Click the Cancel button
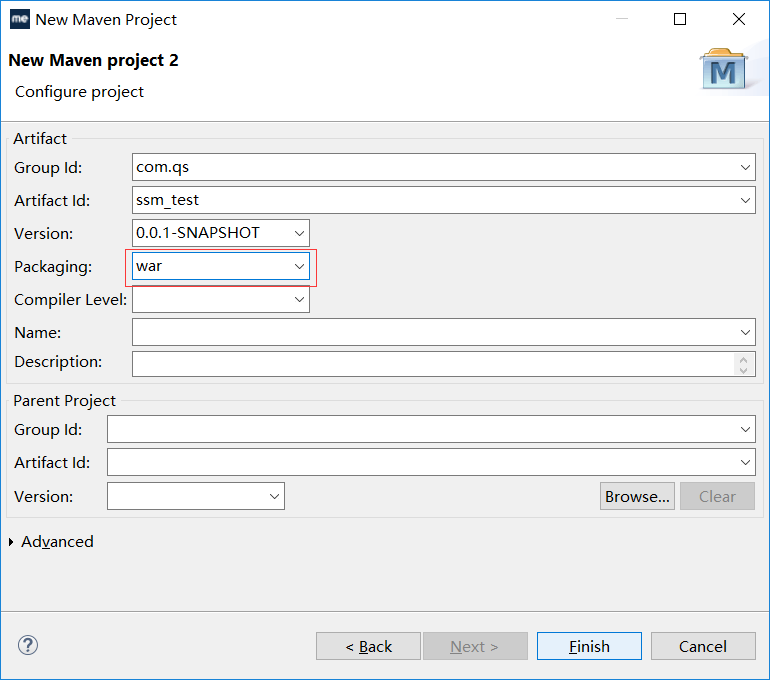The image size is (770, 680). [703, 646]
